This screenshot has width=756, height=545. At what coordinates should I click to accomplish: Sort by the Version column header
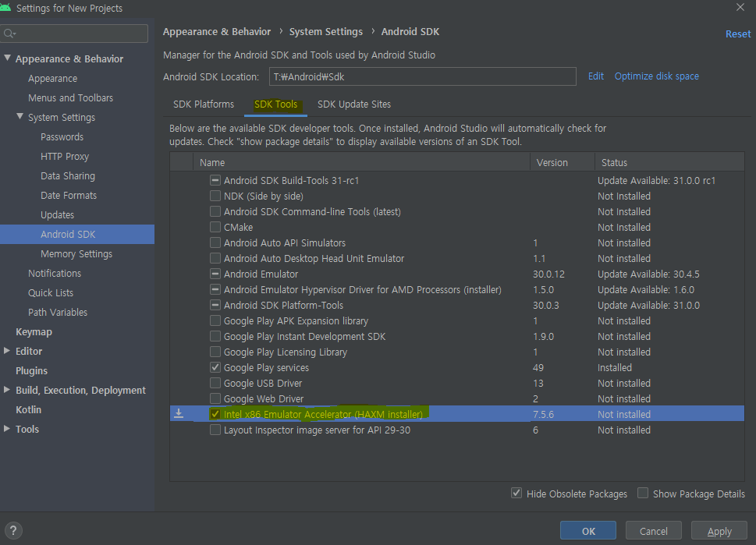(x=563, y=162)
